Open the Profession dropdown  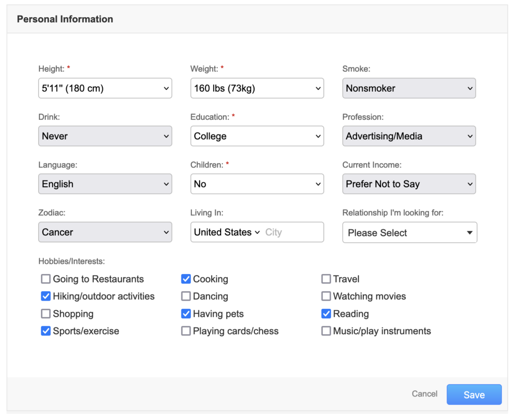[409, 136]
